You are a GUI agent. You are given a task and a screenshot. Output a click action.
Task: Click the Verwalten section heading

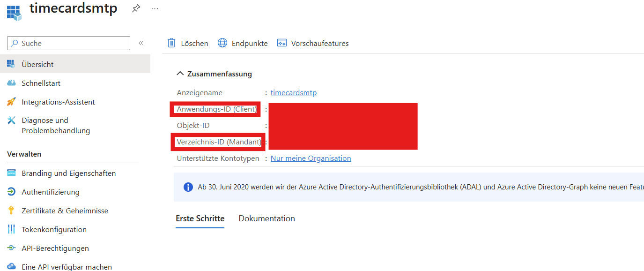click(x=24, y=154)
